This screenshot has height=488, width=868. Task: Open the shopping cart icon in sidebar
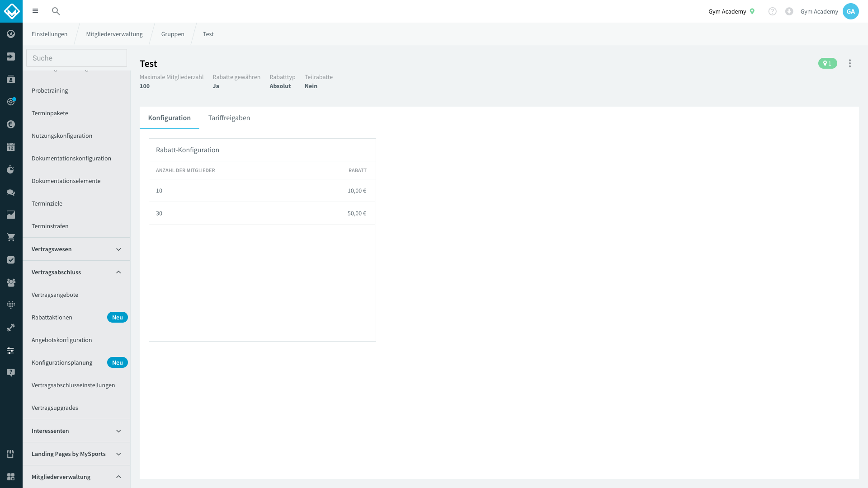[11, 237]
